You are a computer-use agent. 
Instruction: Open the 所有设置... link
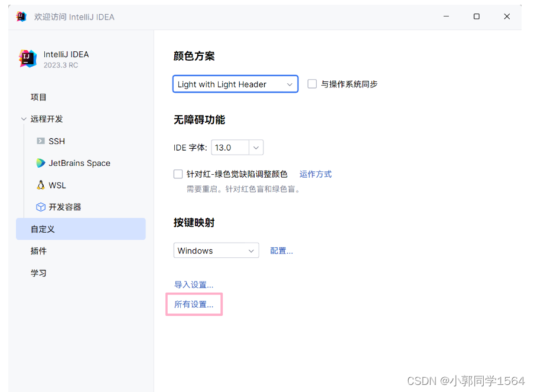point(194,304)
